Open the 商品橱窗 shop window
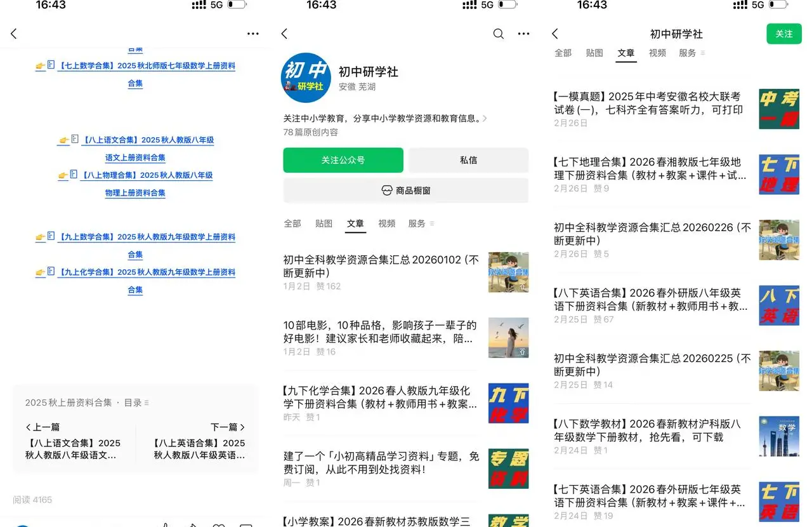Screen dimensions: 812x527 click(406, 190)
